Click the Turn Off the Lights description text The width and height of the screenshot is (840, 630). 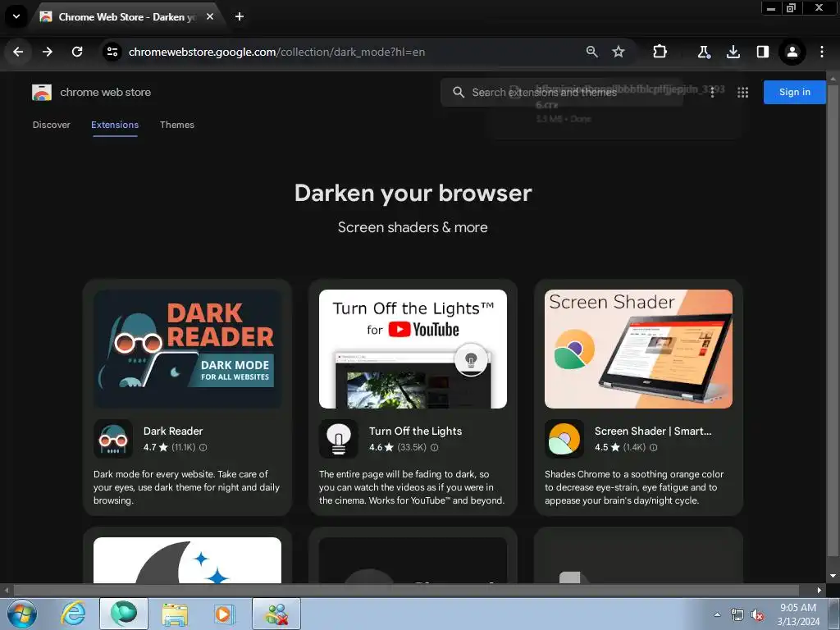point(412,487)
